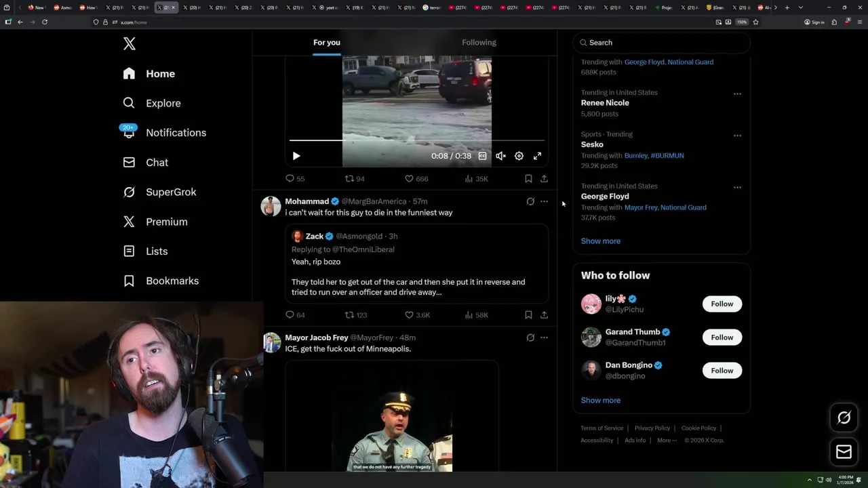View analytics of 35K views post

click(477, 179)
